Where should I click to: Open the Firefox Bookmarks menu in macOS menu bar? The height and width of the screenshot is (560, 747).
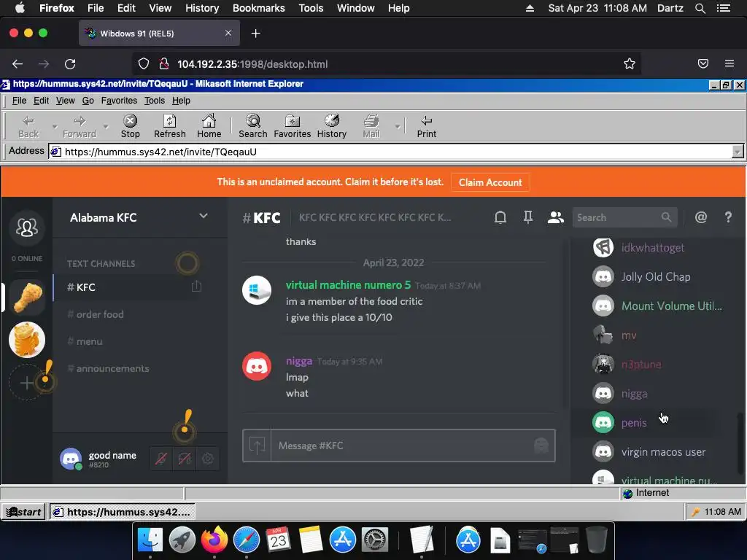pos(259,8)
